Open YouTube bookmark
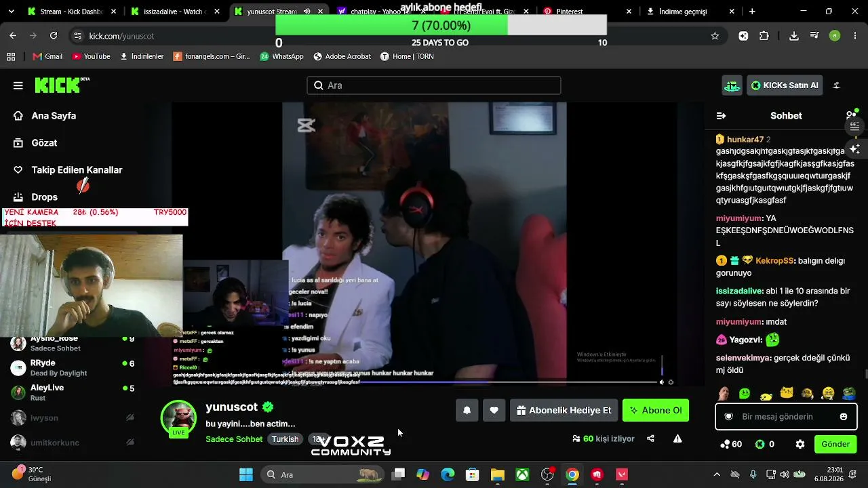The height and width of the screenshot is (488, 868). pos(91,56)
